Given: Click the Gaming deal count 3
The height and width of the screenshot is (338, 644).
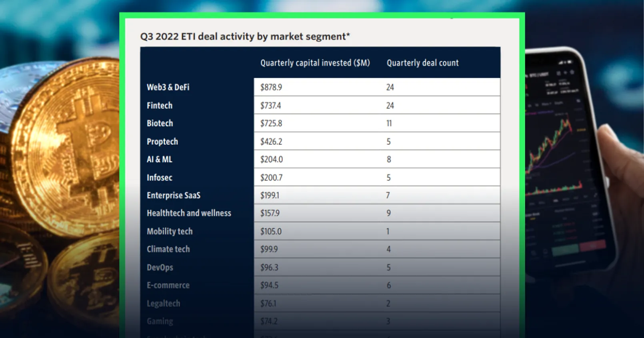Looking at the screenshot, I should point(388,321).
